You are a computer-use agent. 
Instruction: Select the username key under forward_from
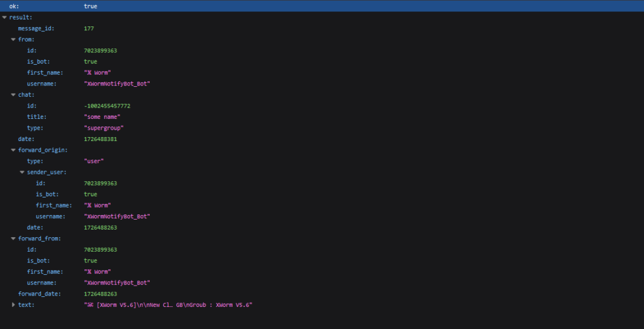pos(42,283)
